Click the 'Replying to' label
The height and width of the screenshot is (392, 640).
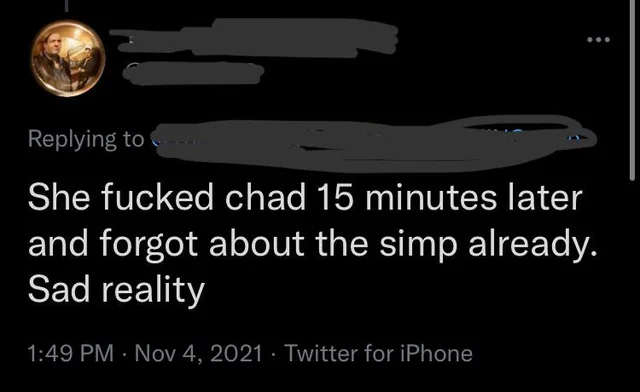(86, 140)
